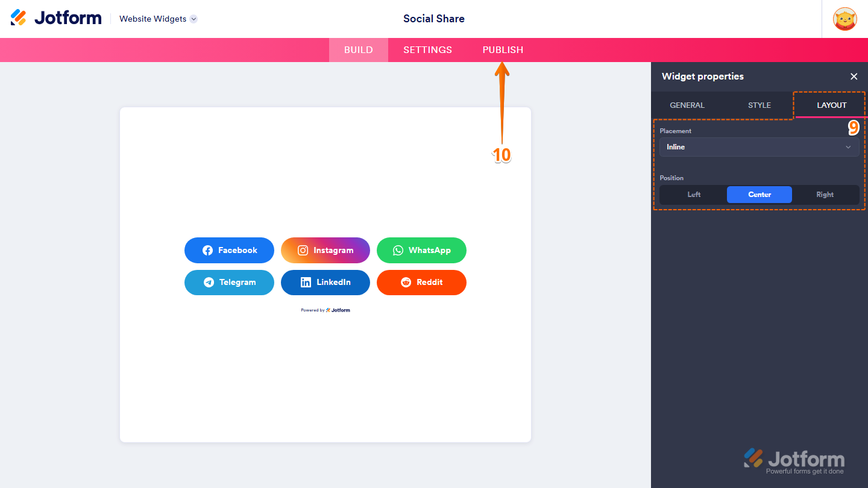Click the Instagram share button
Image resolution: width=868 pixels, height=488 pixels.
coord(325,250)
